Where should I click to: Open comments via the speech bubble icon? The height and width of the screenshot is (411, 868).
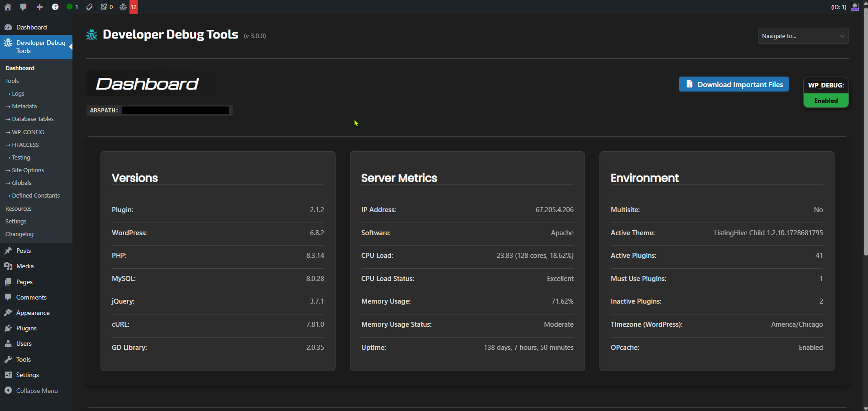pyautogui.click(x=23, y=7)
